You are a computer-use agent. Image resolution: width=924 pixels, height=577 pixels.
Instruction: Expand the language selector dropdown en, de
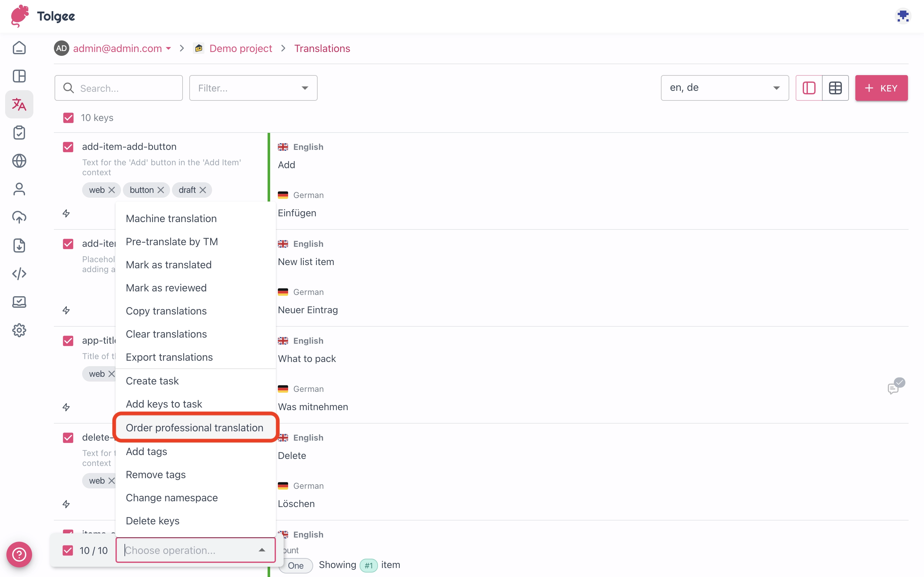pyautogui.click(x=724, y=88)
